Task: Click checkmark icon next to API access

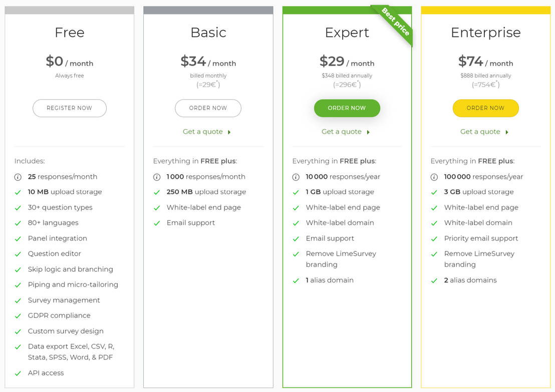Action: [x=18, y=373]
